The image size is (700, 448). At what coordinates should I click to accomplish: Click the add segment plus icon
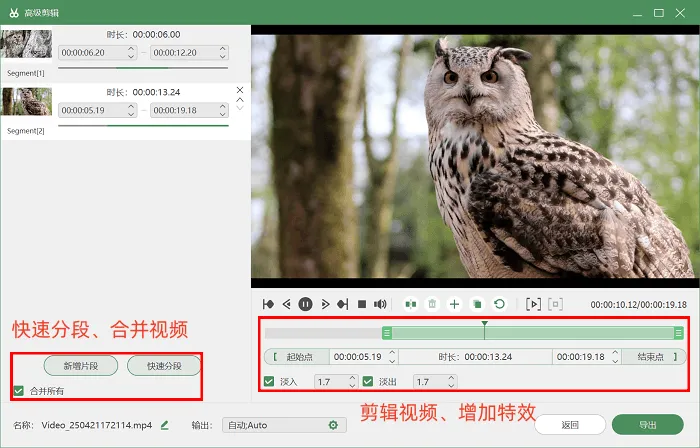pos(454,304)
